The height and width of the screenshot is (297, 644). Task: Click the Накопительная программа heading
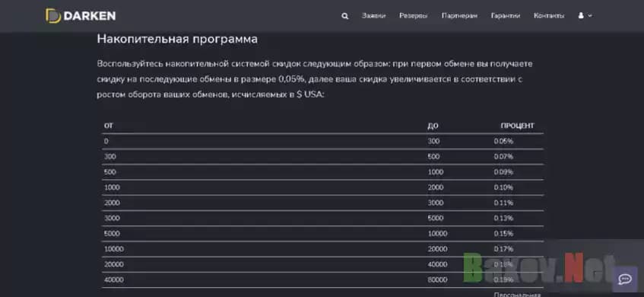point(177,39)
